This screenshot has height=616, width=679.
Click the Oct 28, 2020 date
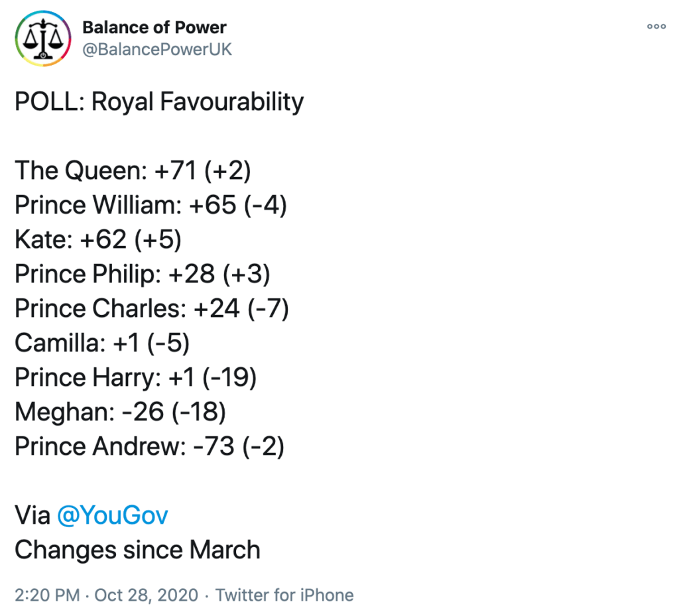146,595
